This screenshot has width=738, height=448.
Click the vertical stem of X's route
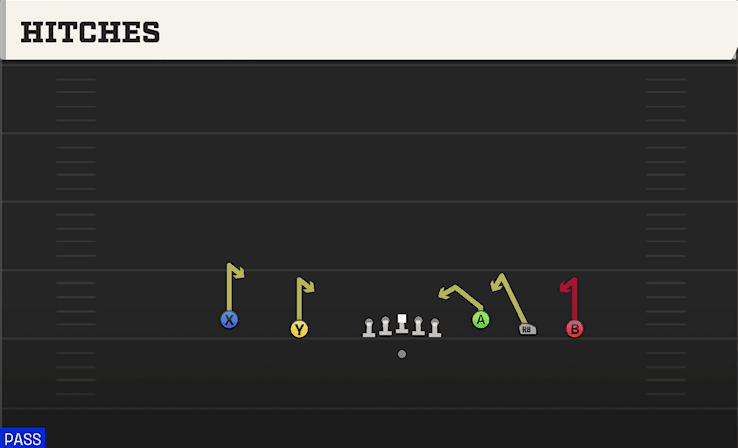click(x=229, y=288)
